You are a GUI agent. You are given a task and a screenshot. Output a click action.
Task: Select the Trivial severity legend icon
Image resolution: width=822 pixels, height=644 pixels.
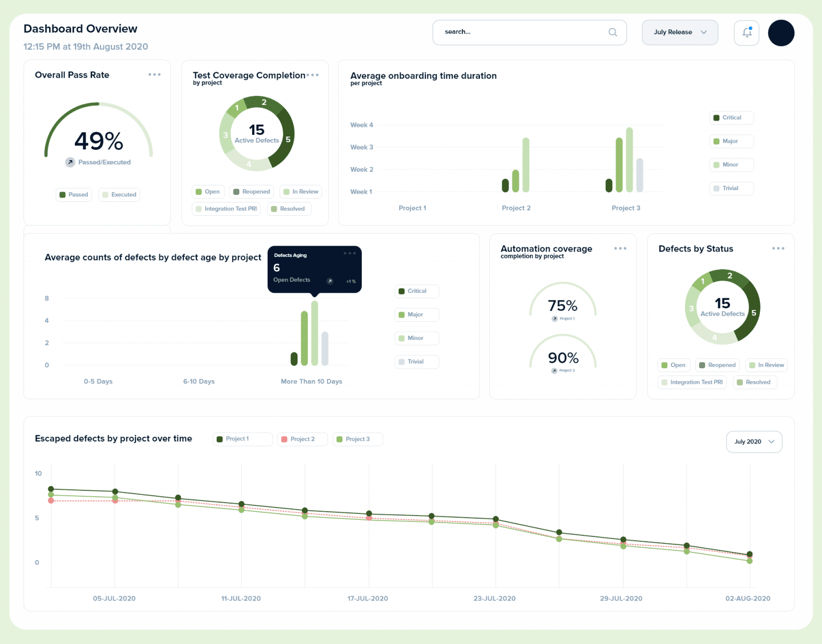717,188
